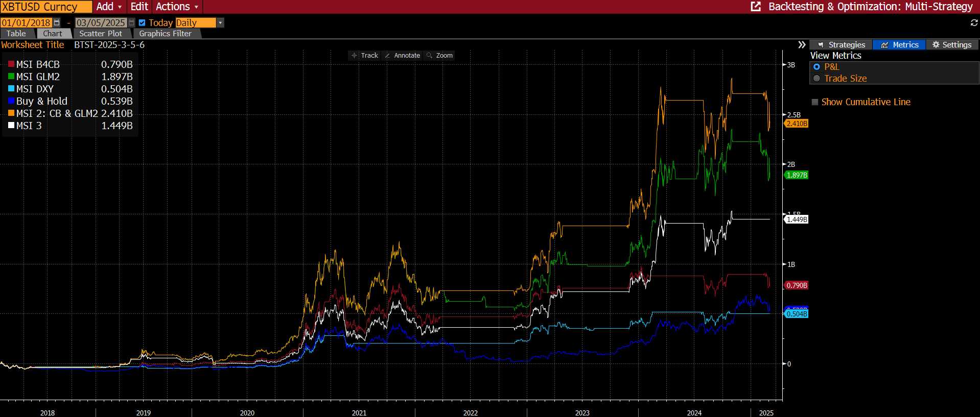Open the Settings panel tab
This screenshot has height=417, width=980.
tap(951, 45)
